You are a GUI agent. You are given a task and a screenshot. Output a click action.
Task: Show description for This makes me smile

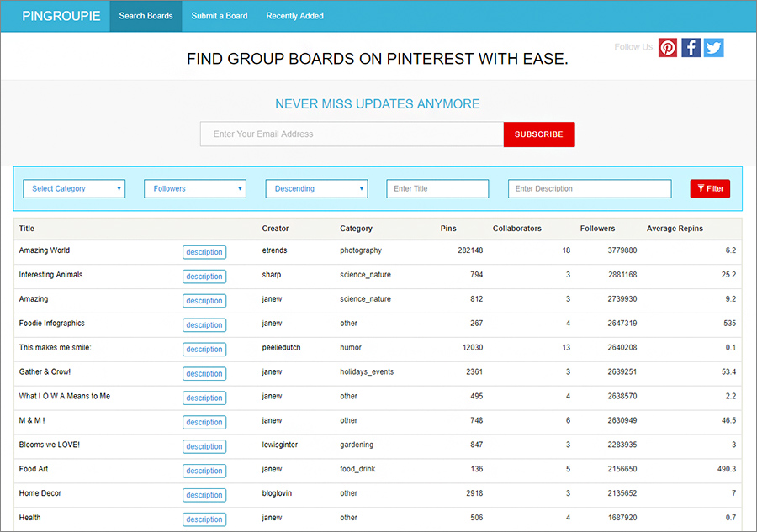coord(204,349)
